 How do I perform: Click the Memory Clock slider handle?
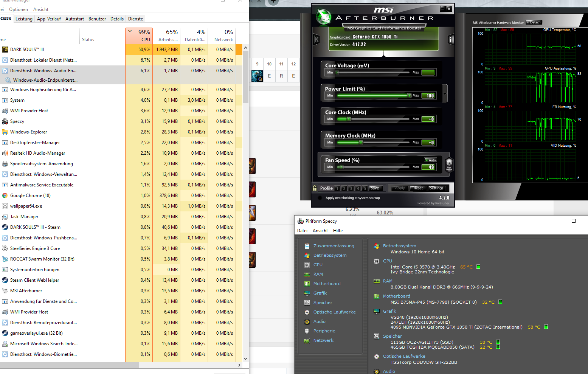[361, 143]
